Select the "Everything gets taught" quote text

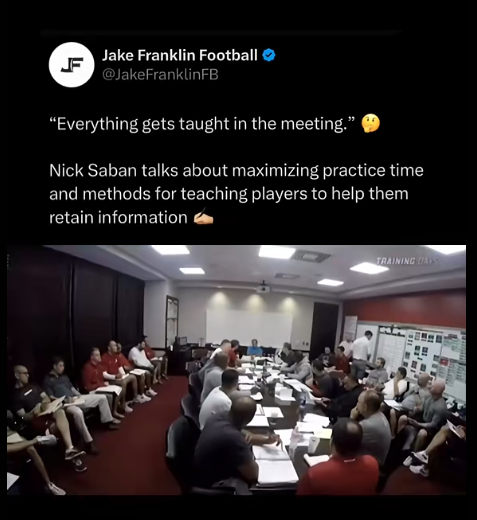click(203, 124)
